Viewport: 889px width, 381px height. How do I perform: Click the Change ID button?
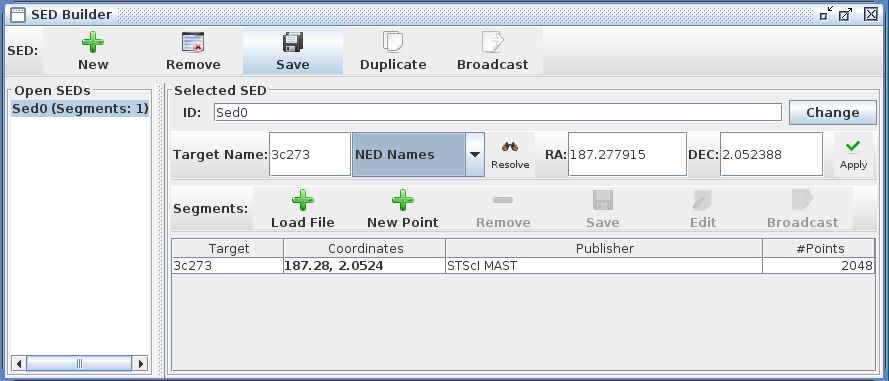click(832, 112)
